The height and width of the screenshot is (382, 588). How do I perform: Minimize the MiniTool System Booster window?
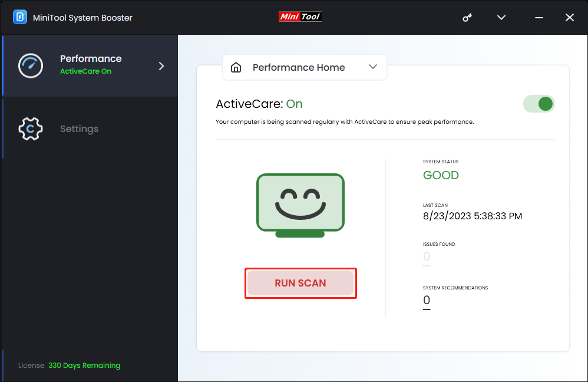pyautogui.click(x=539, y=18)
